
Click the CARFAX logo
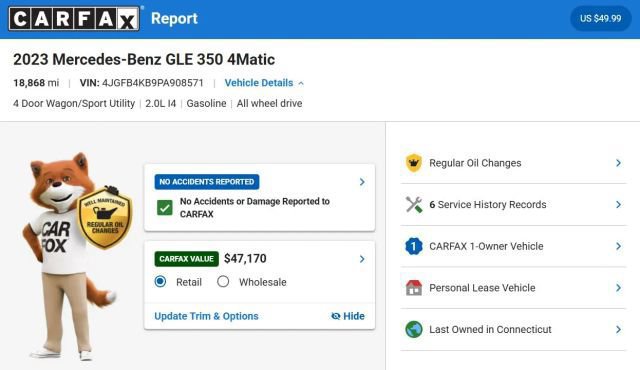(74, 18)
